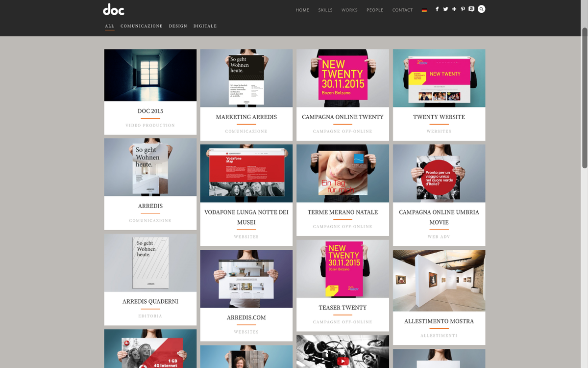The height and width of the screenshot is (368, 588).
Task: Click CAMPAGNE OFF-ONLINE under Campagna Online Twenty
Action: pos(343,131)
